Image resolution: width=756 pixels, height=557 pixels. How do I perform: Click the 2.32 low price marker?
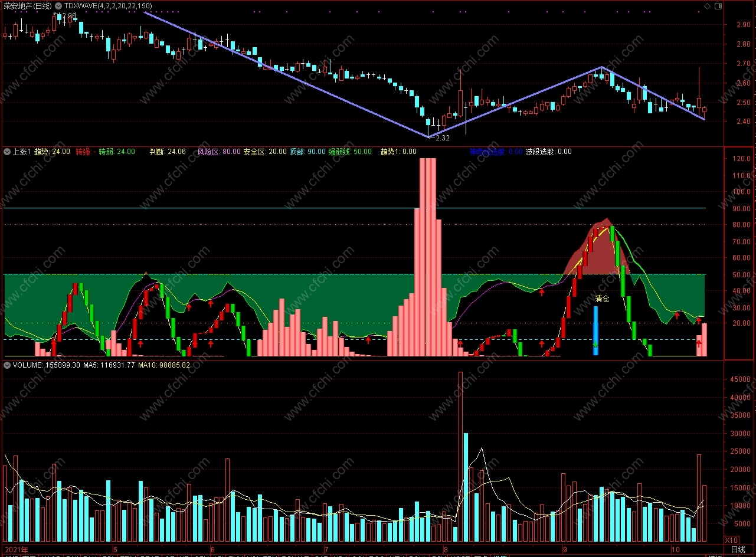442,137
